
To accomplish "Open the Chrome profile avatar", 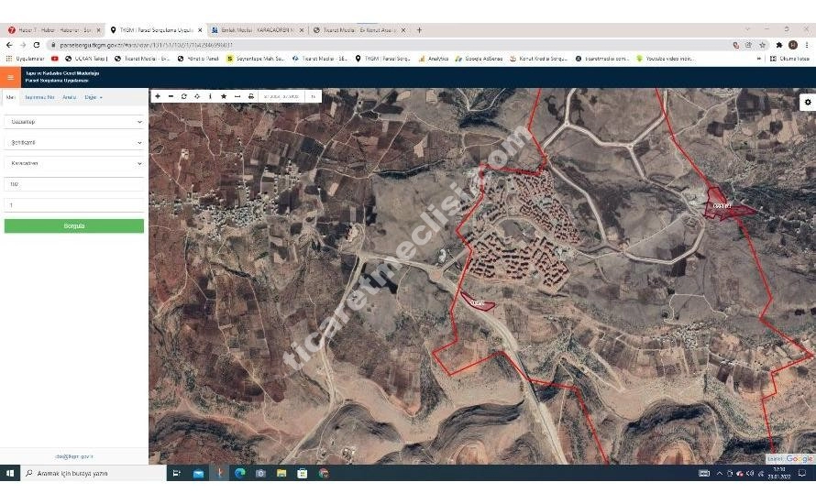I will click(792, 45).
